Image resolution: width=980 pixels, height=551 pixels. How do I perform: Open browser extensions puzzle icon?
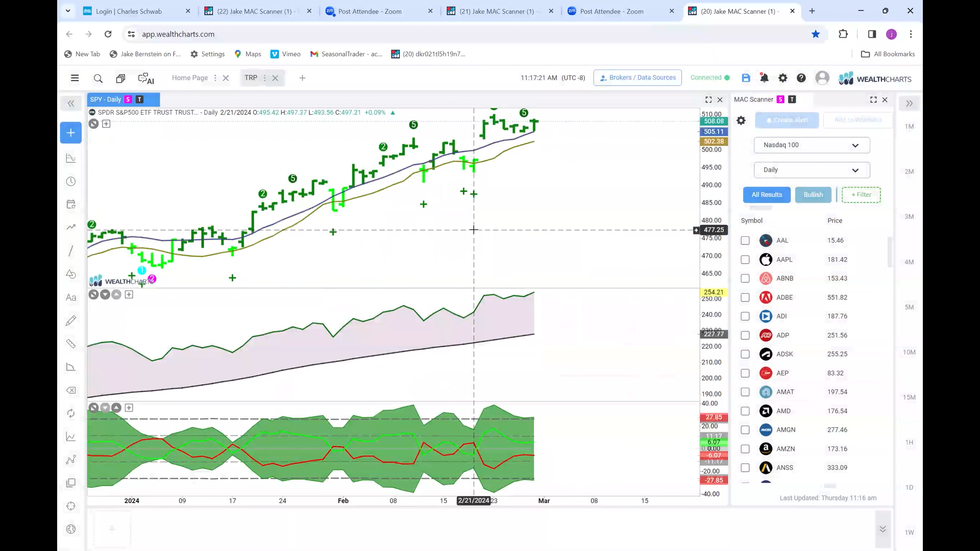click(843, 34)
